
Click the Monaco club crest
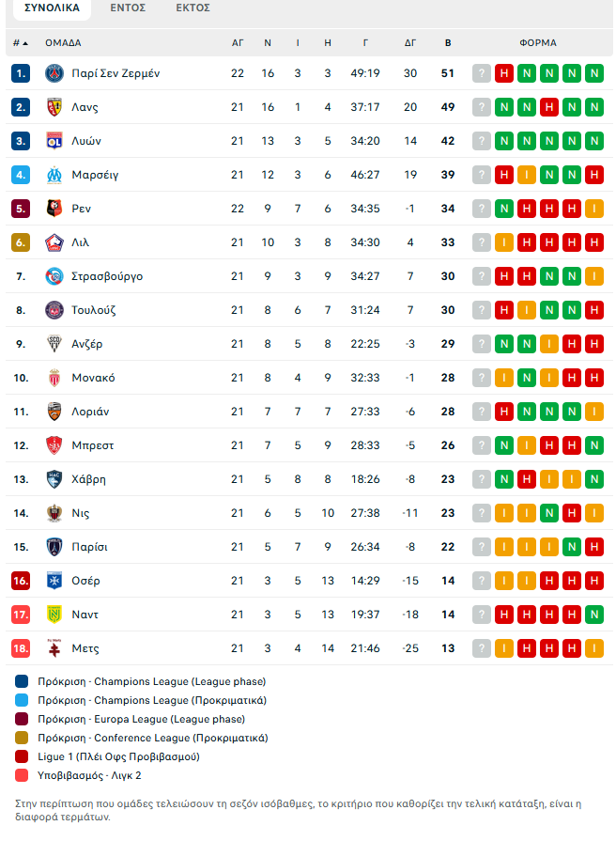pyautogui.click(x=54, y=378)
